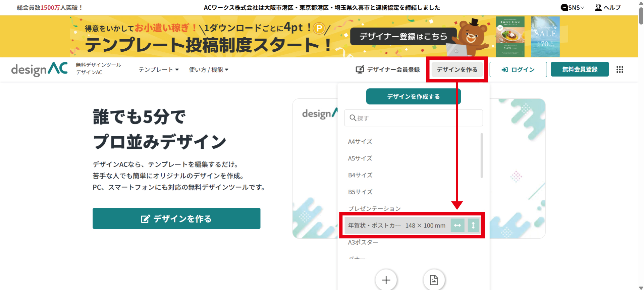Select vertical orientation for postcard size
The width and height of the screenshot is (644, 290).
tap(473, 226)
